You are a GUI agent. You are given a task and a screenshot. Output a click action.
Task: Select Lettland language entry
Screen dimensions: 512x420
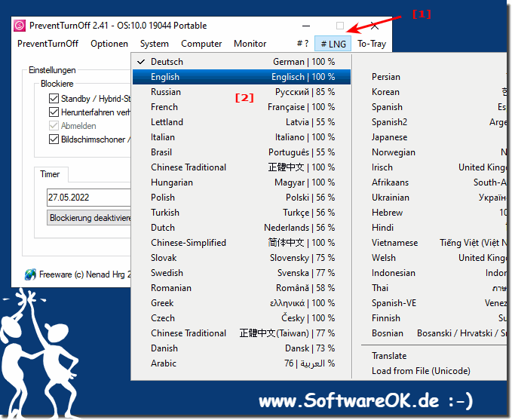click(241, 122)
